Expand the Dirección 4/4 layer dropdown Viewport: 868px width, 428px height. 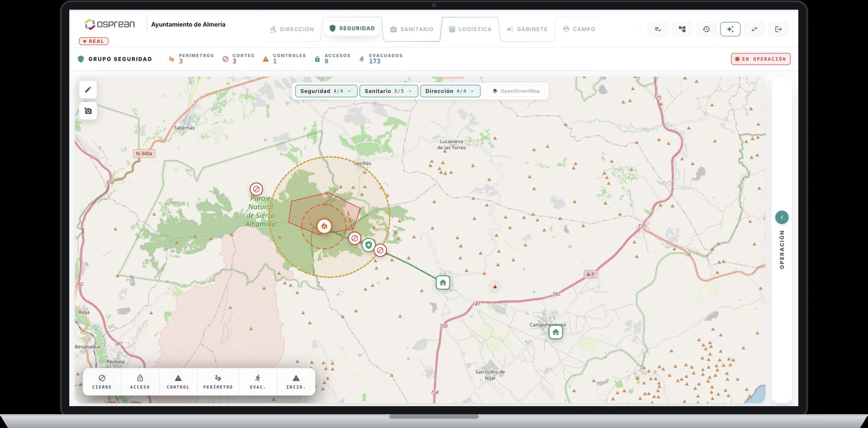pyautogui.click(x=450, y=91)
